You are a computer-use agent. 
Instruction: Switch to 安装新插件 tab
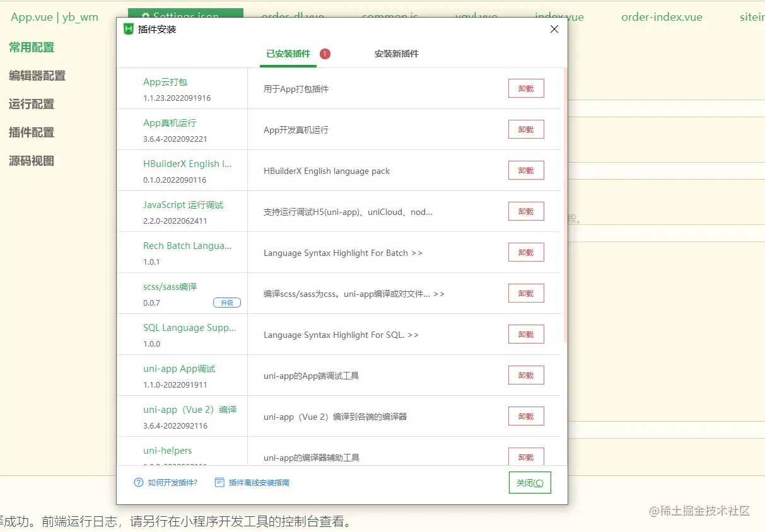396,54
